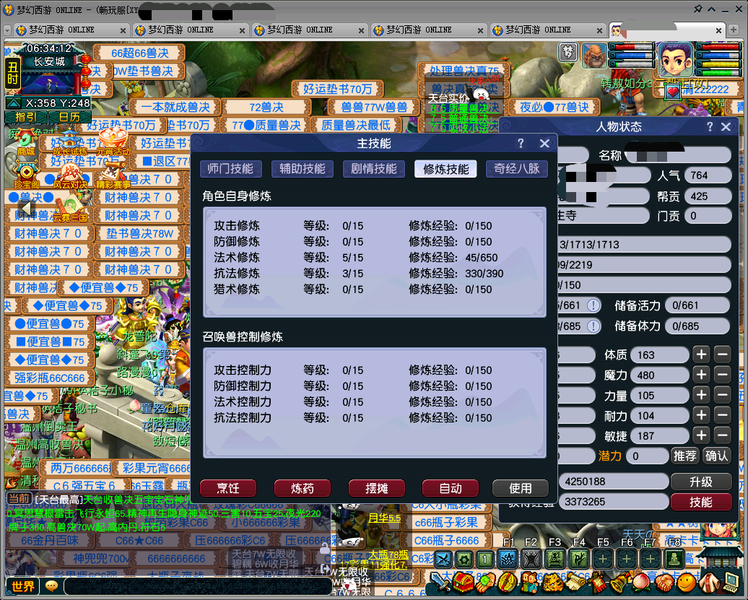Image resolution: width=748 pixels, height=600 pixels.
Task: Open the tiger pet icon
Action: (552, 583)
